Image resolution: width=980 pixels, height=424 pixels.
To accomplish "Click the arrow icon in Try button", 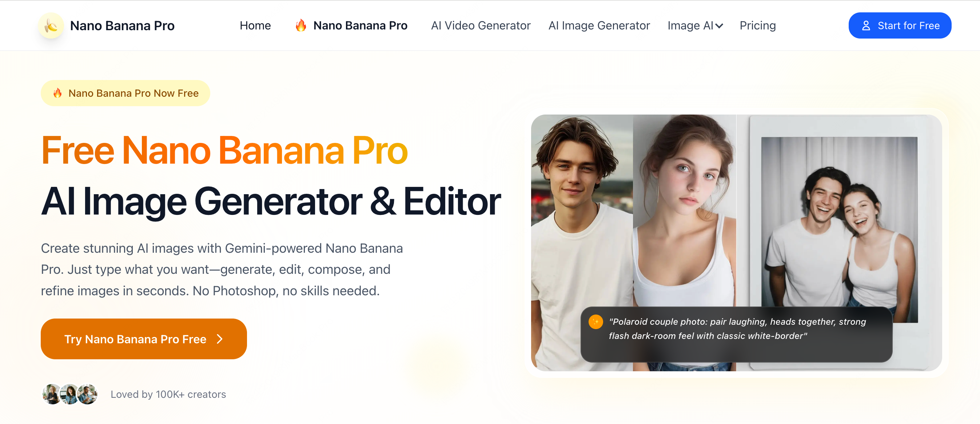I will (219, 339).
